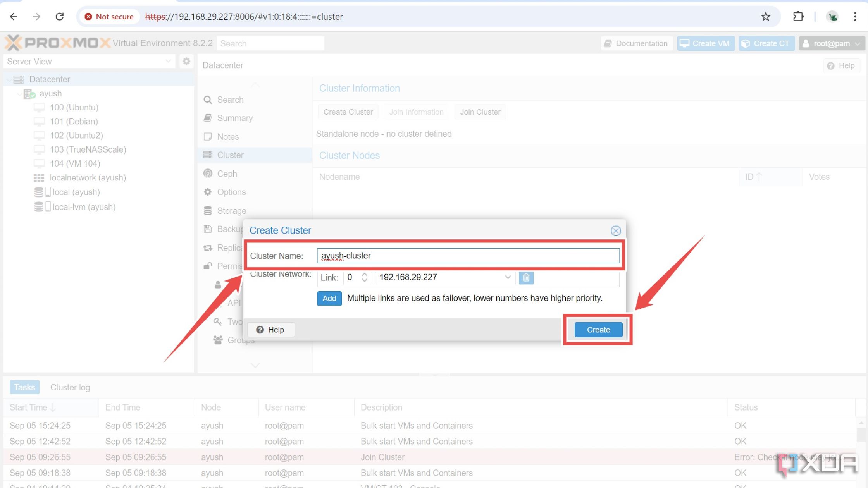Sort by the Votes column header
Image resolution: width=868 pixels, height=488 pixels.
pyautogui.click(x=835, y=177)
